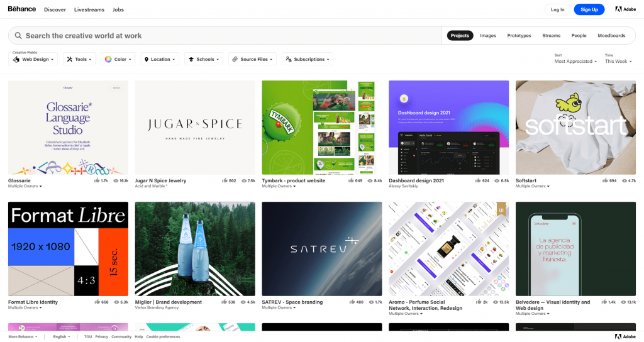
Task: Click the thumbs-up icon on Glossarie project
Action: pyautogui.click(x=96, y=181)
